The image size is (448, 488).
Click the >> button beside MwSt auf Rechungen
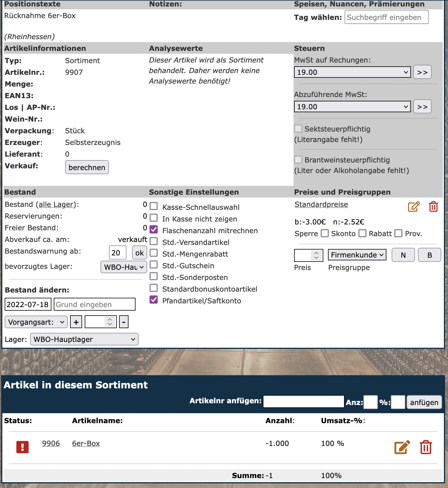[x=422, y=72]
